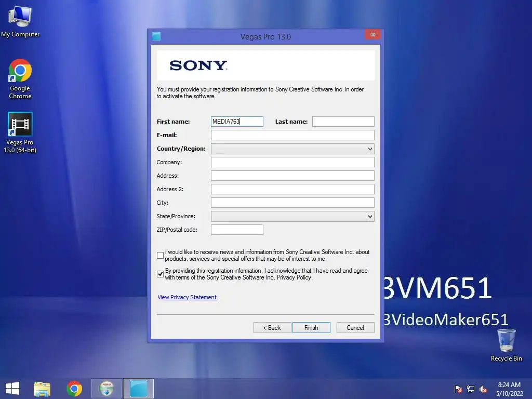Focus the E-mail input field

[x=292, y=135]
